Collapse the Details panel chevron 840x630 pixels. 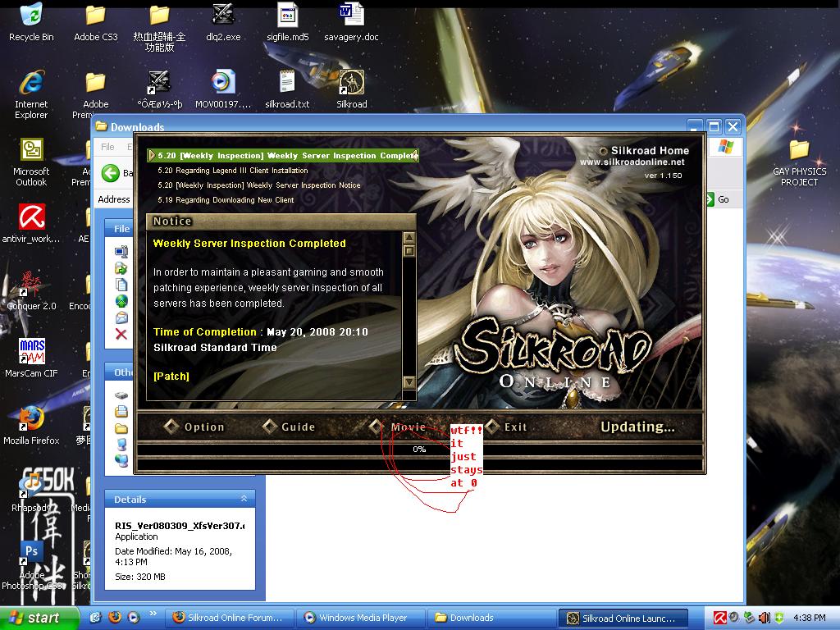pyautogui.click(x=244, y=499)
